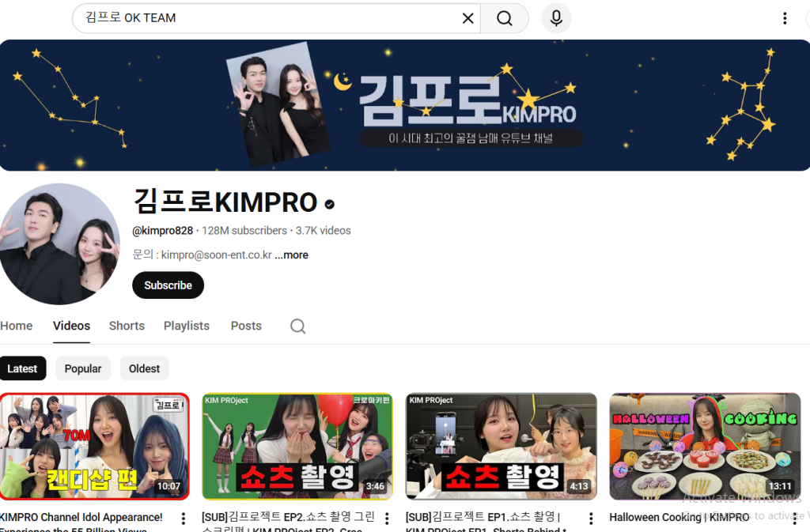Open the Halloween Cooking | KIMPRO title
Image resolution: width=810 pixels, height=532 pixels.
679,518
